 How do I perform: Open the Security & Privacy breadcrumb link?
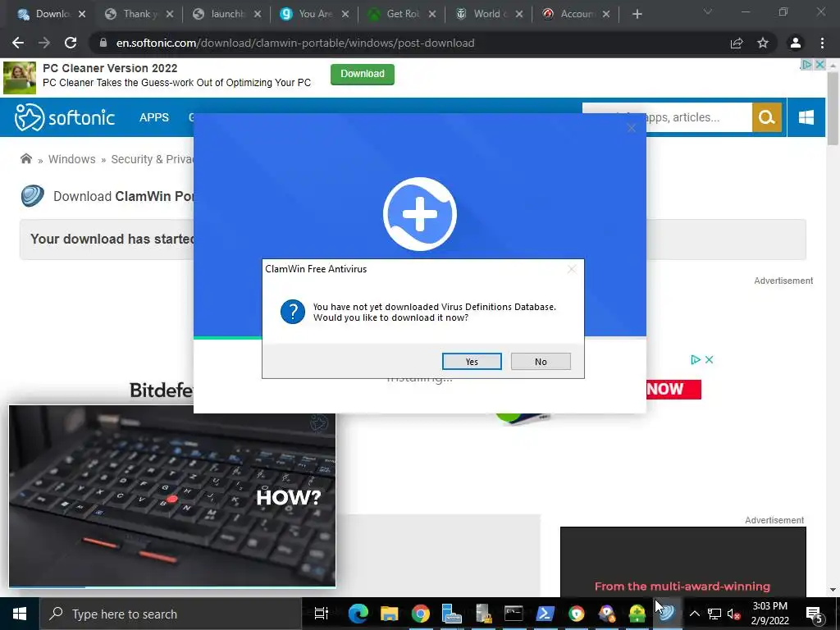[152, 159]
